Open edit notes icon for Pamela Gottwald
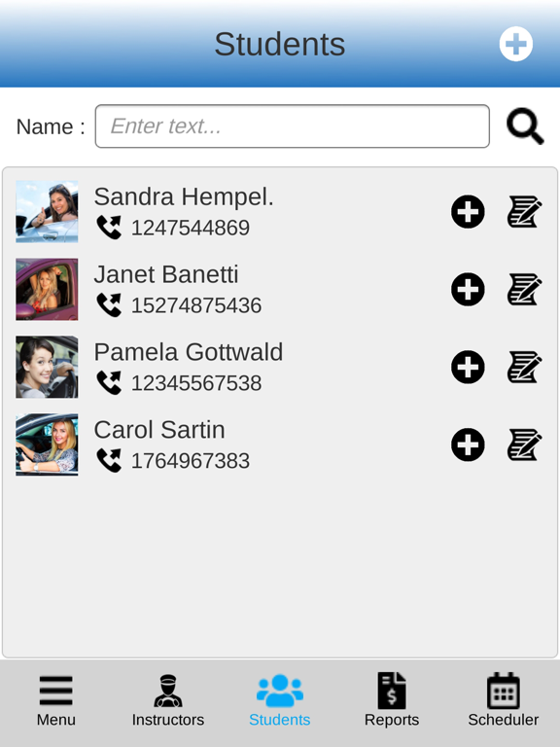 point(524,367)
